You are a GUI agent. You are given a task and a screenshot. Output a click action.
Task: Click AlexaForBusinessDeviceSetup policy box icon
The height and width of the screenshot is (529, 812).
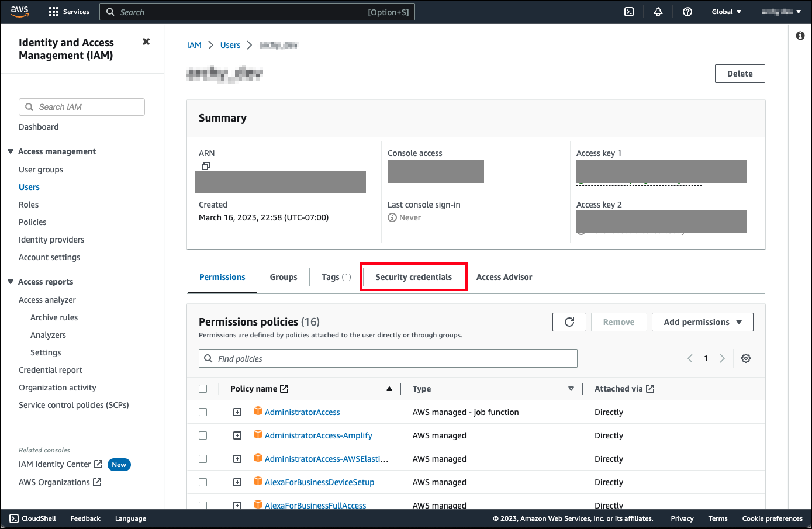[x=258, y=481]
